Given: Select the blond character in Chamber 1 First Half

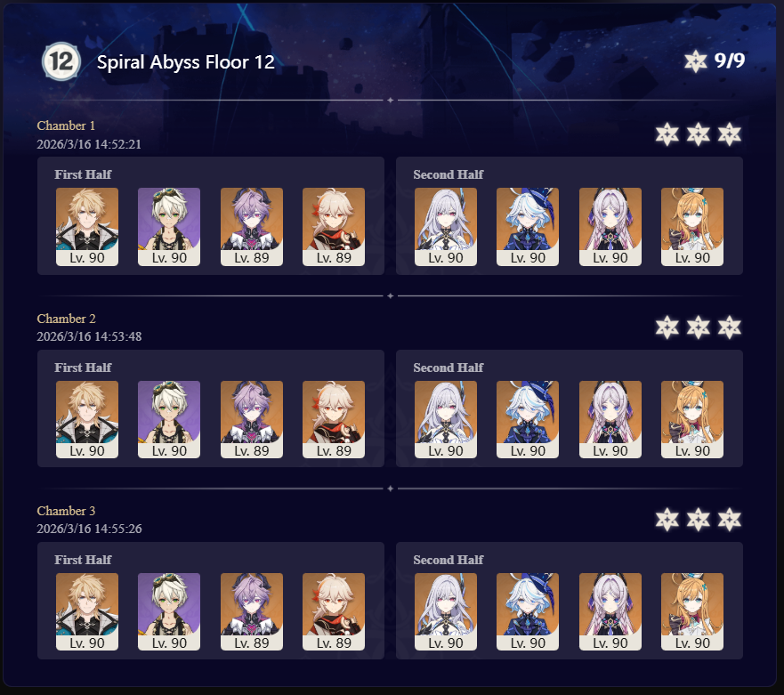Looking at the screenshot, I should (87, 227).
